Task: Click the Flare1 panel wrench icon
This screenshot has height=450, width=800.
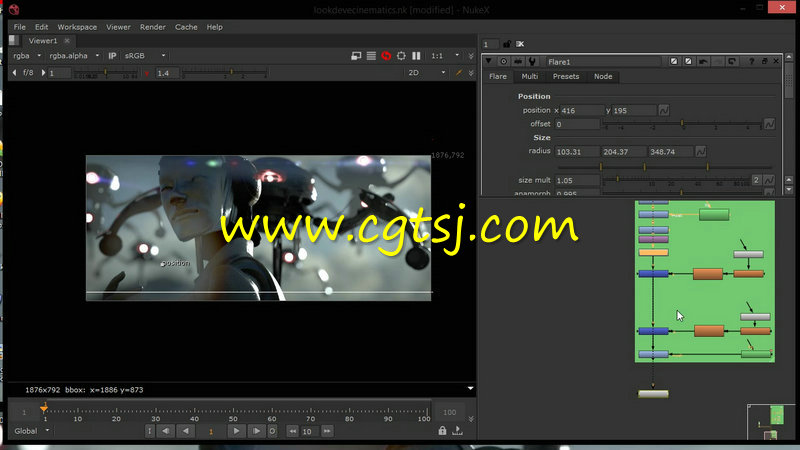Action: pos(533,61)
